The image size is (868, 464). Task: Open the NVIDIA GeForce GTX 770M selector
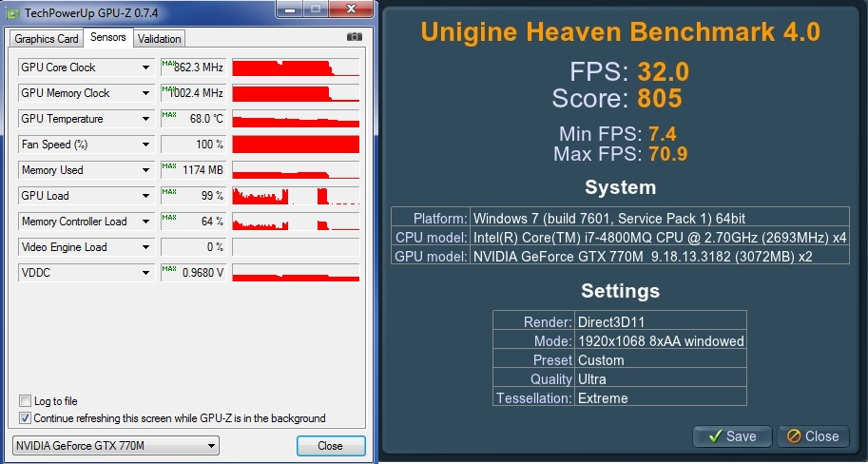116,445
